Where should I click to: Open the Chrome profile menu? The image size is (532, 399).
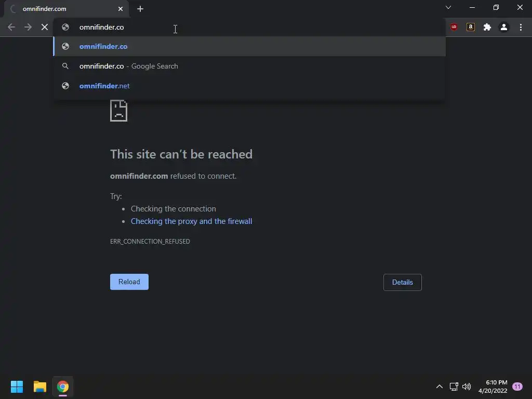pyautogui.click(x=504, y=27)
